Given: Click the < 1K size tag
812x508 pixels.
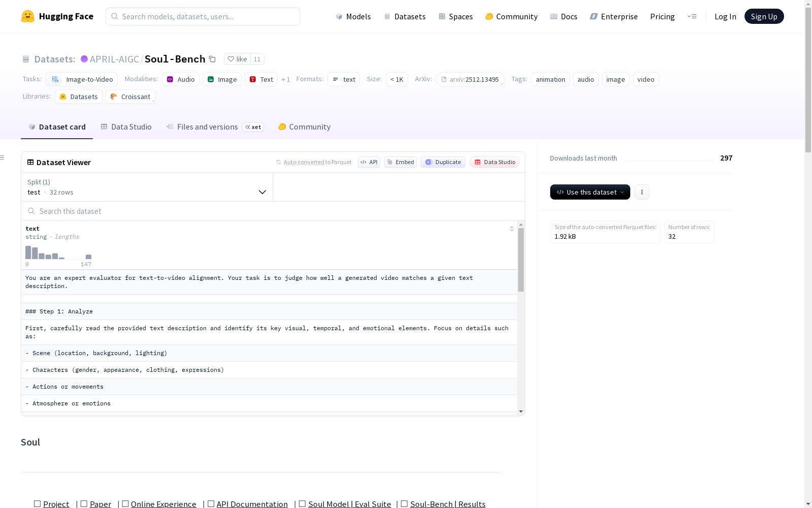Looking at the screenshot, I should coord(397,79).
